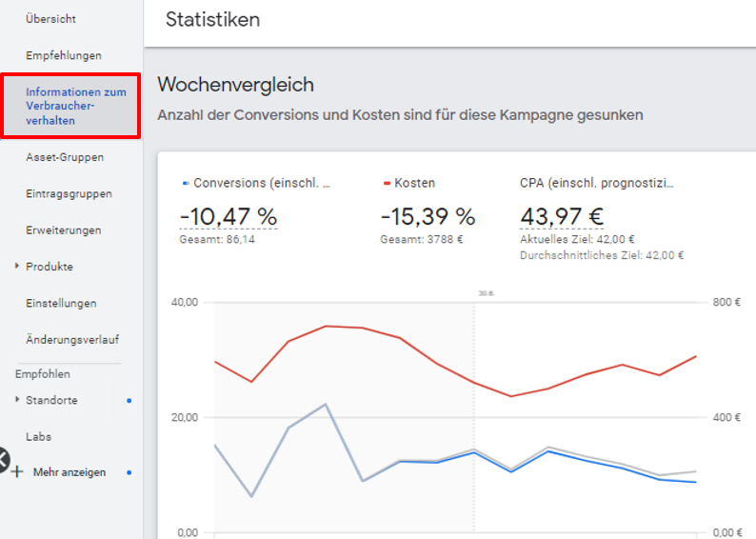Click the blue dot next to Standorte
756x539 pixels.
[x=129, y=401]
